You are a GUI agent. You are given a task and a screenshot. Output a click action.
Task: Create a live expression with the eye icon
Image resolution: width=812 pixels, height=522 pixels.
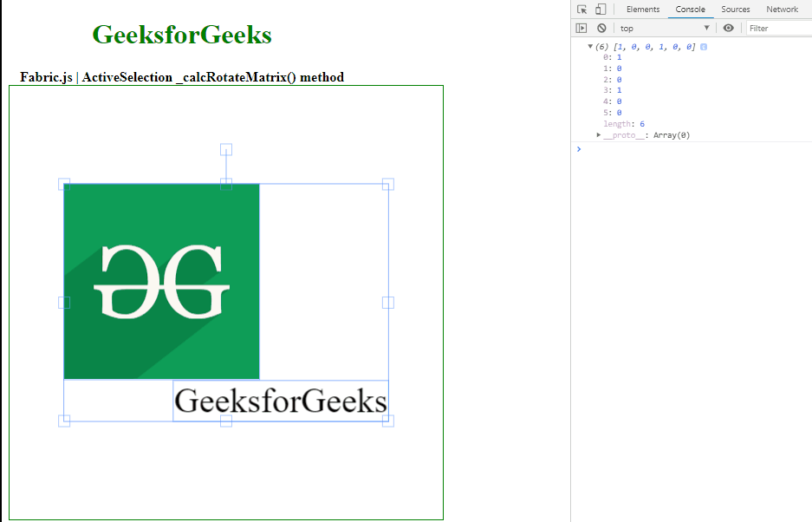point(728,28)
